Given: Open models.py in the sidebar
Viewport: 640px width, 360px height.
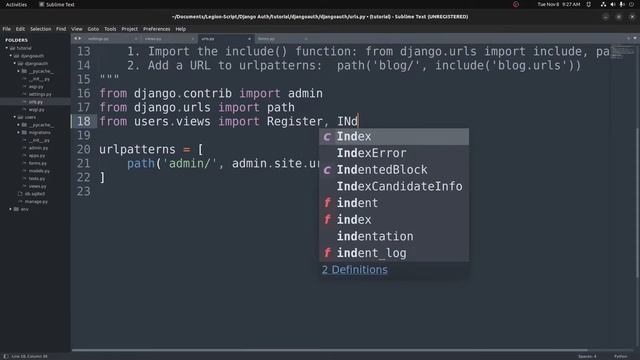Looking at the screenshot, I should 39,171.
